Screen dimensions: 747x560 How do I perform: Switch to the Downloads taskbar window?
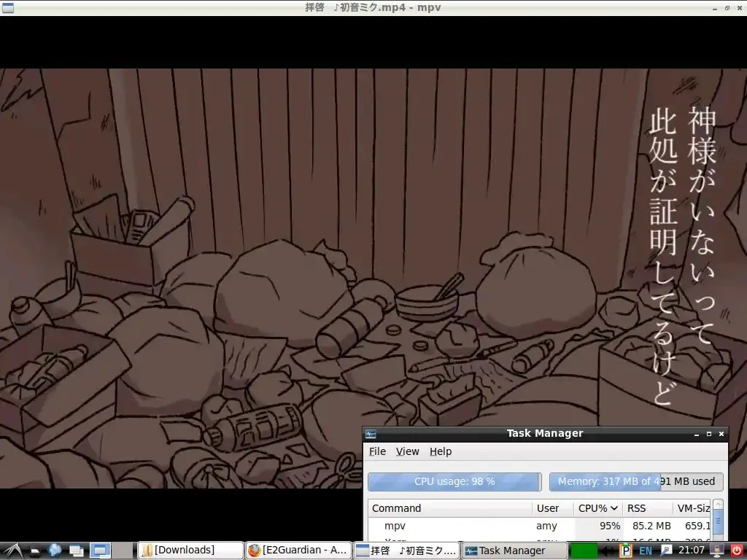[190, 551]
